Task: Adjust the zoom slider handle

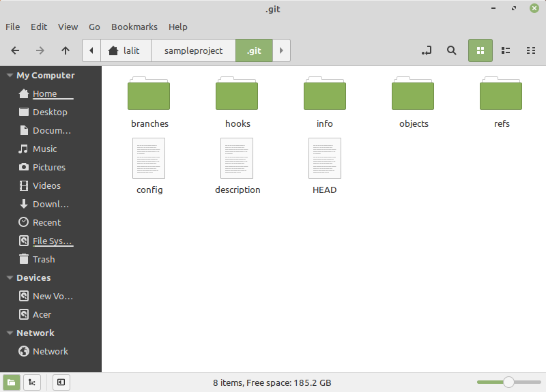Action: [x=508, y=382]
